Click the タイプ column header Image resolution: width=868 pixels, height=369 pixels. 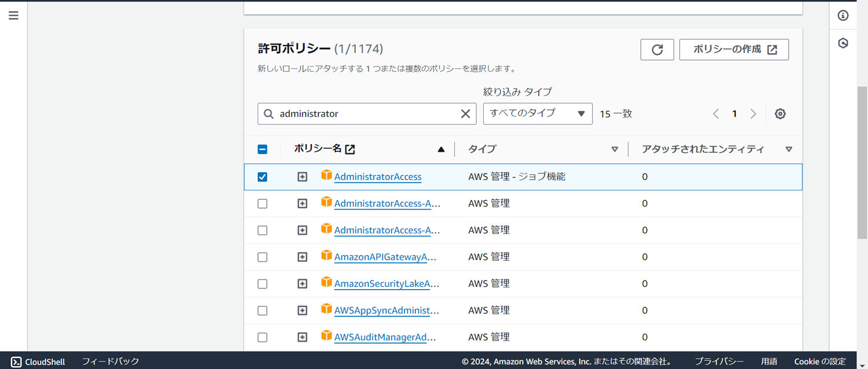click(x=482, y=149)
